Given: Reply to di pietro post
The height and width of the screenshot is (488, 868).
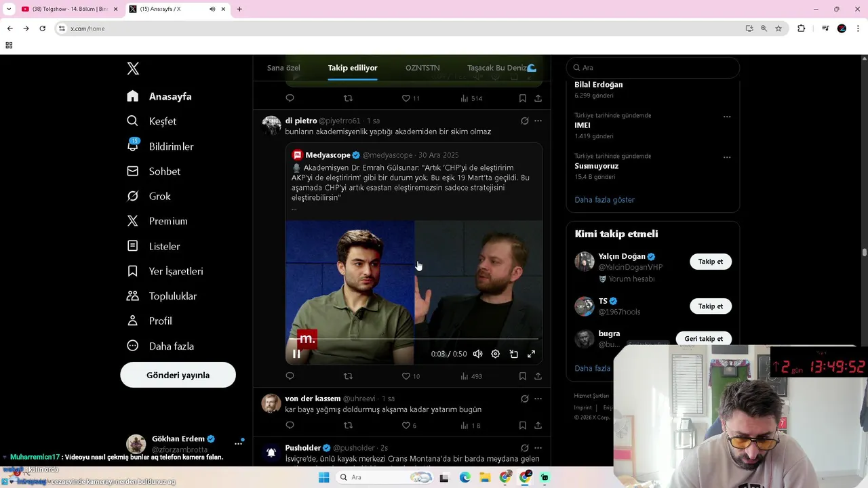Looking at the screenshot, I should coord(290,376).
